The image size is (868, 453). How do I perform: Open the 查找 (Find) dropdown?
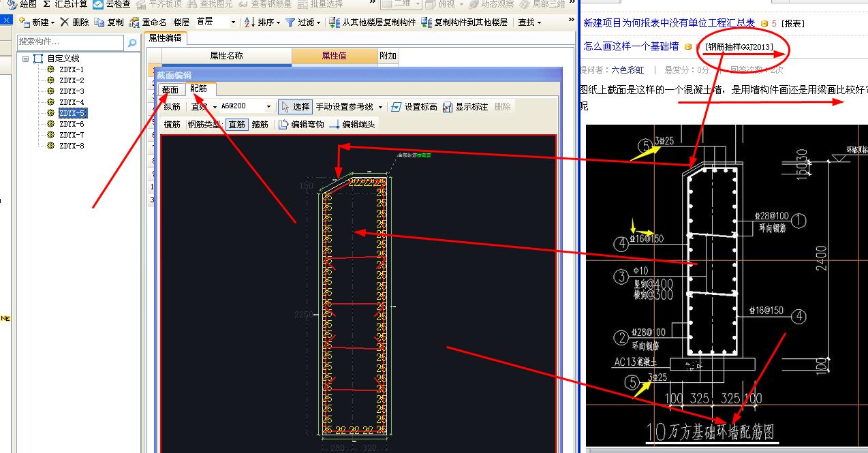click(x=529, y=22)
